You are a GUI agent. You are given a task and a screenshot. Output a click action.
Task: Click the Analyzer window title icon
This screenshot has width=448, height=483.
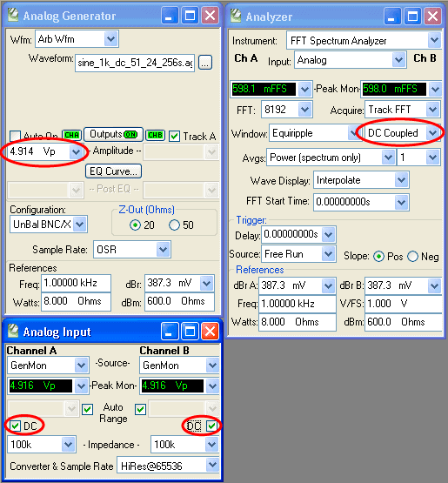(x=236, y=16)
